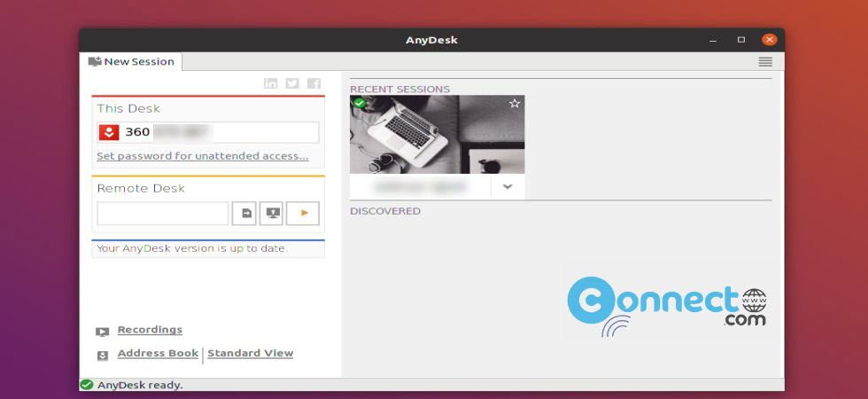Select the blurred session name label
The image size is (868, 399).
point(420,187)
